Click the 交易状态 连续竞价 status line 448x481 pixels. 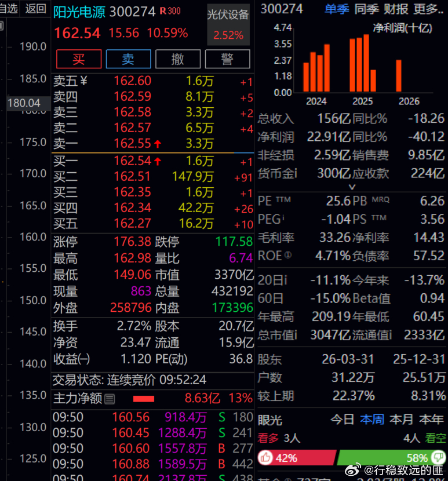pyautogui.click(x=129, y=380)
